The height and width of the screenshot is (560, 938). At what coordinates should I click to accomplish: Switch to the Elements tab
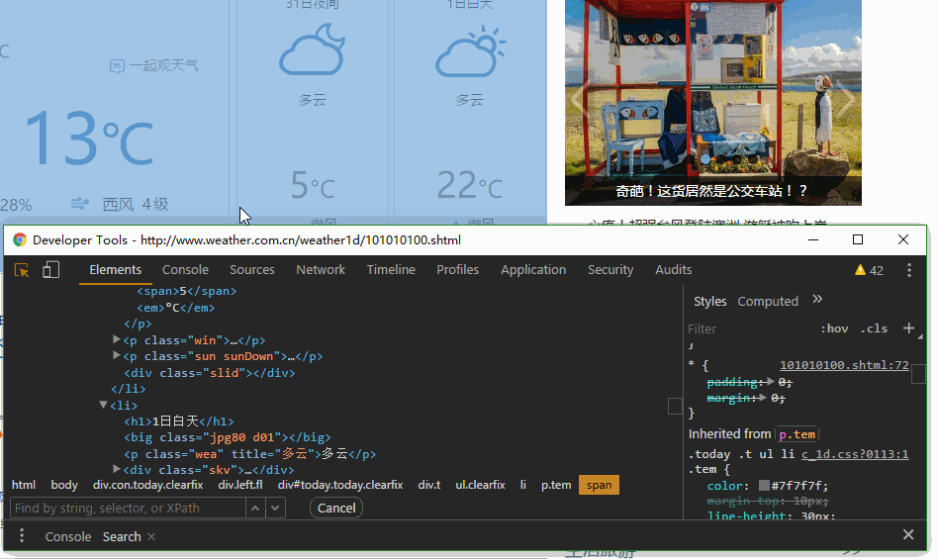pyautogui.click(x=116, y=270)
